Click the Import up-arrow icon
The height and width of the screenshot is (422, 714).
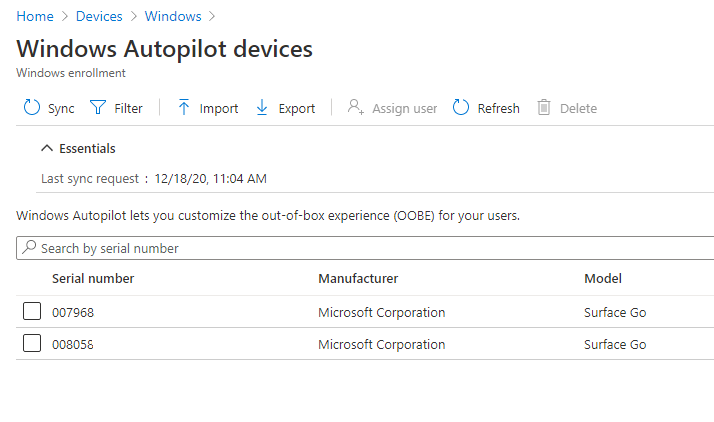coord(184,108)
